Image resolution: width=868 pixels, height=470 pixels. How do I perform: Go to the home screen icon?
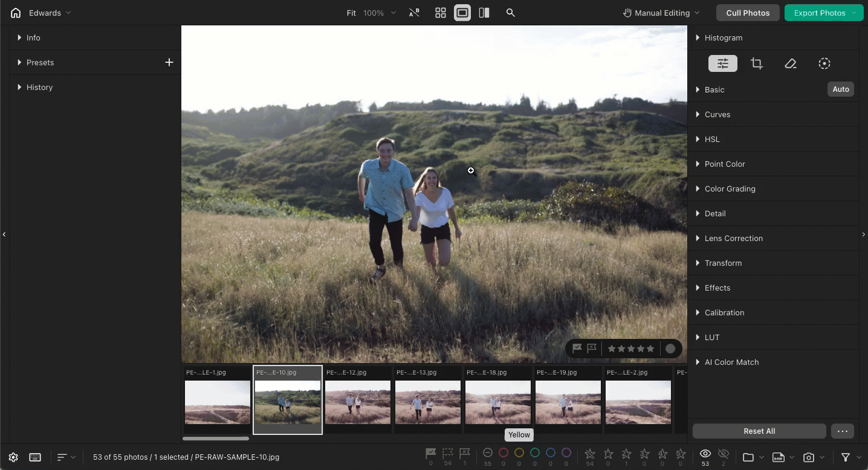pyautogui.click(x=16, y=13)
